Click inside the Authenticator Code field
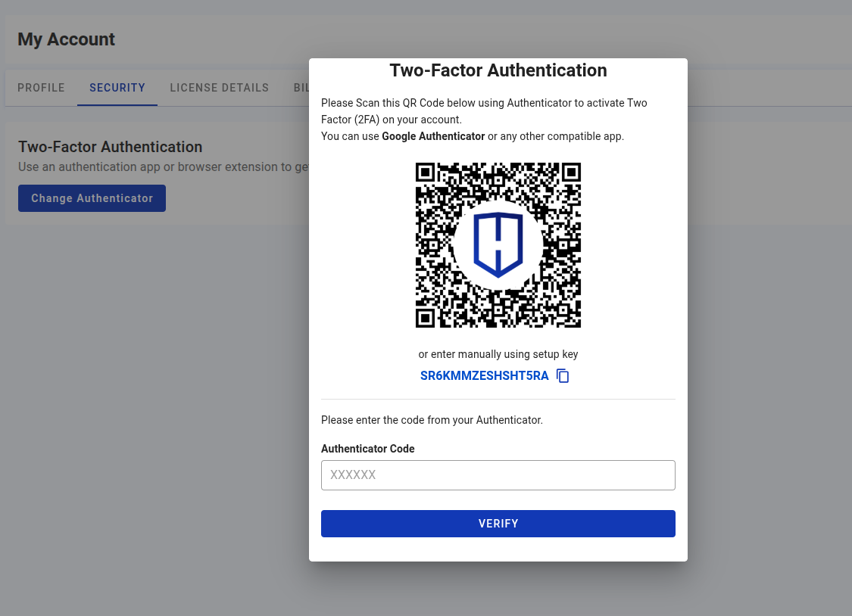Image resolution: width=852 pixels, height=616 pixels. point(498,475)
